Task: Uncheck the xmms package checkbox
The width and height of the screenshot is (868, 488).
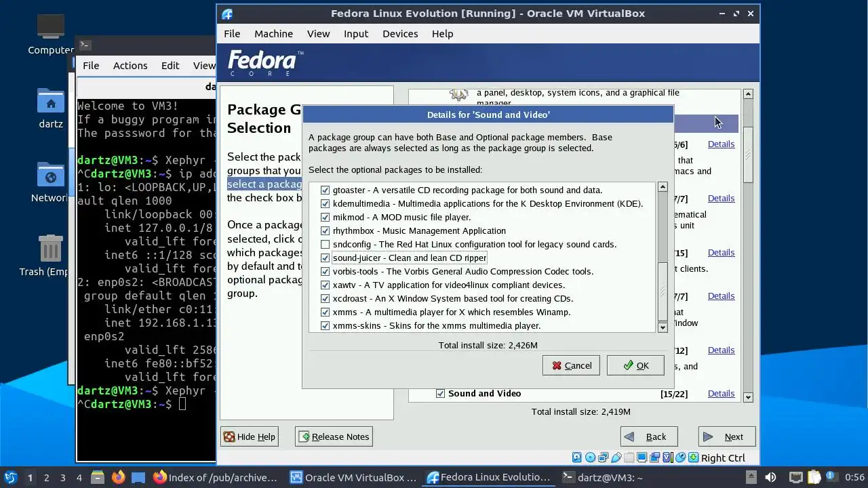Action: (325, 312)
